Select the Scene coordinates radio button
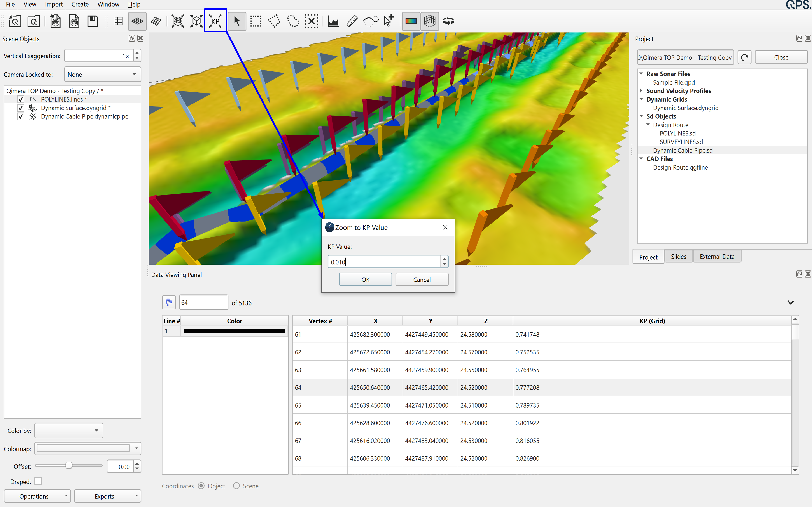The image size is (812, 507). click(236, 486)
